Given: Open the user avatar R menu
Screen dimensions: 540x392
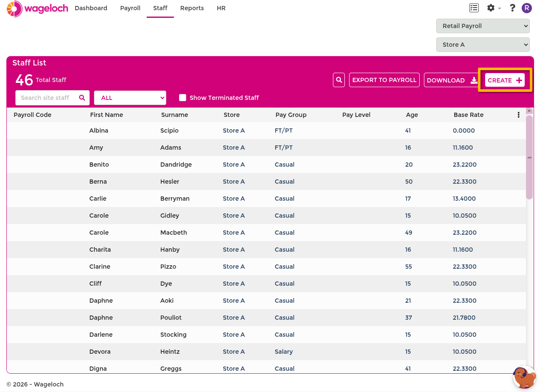Looking at the screenshot, I should click(x=527, y=8).
